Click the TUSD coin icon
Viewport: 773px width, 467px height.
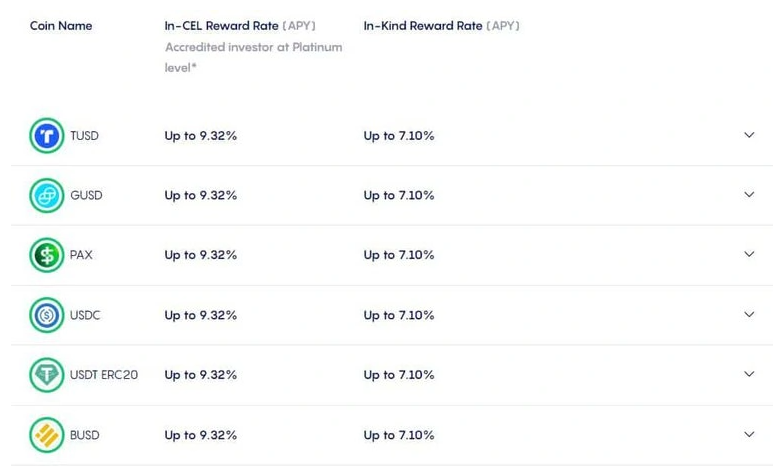(47, 136)
